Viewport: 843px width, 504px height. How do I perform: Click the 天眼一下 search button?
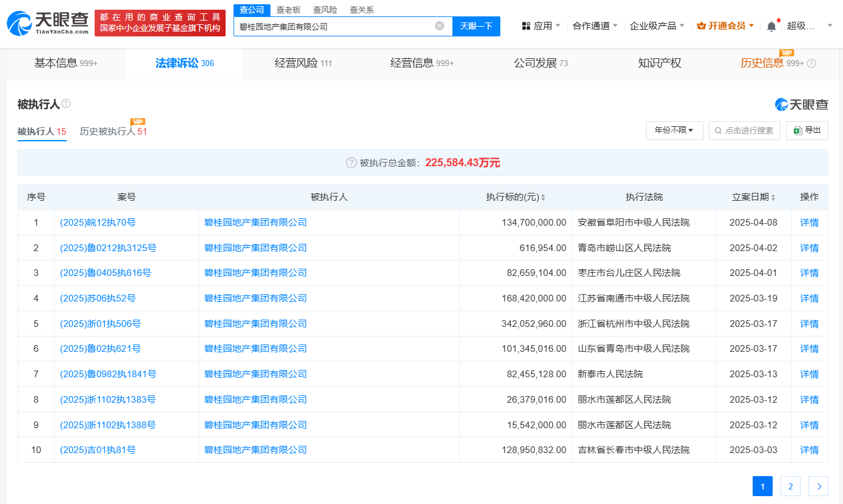tap(476, 26)
